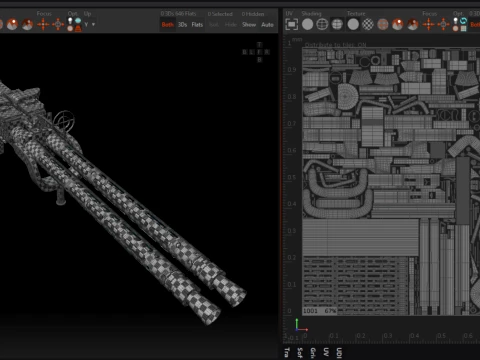Open the UDI bottom tab
Viewport: 480px width, 360px height.
coord(339,352)
